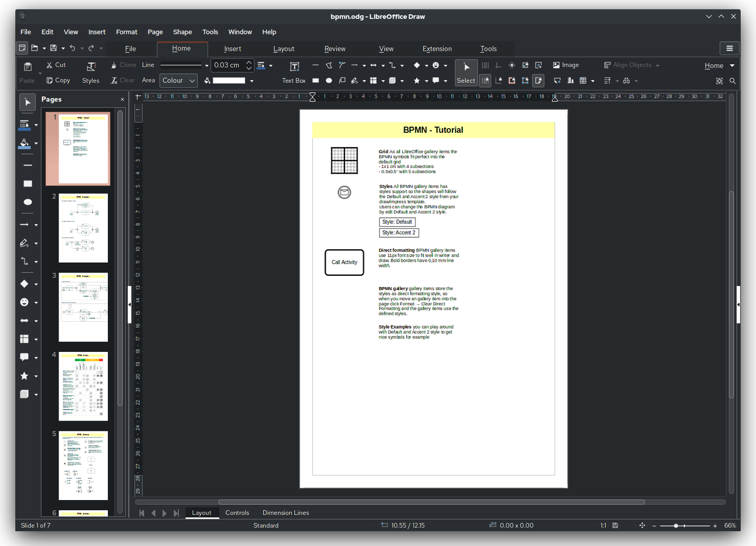Image resolution: width=756 pixels, height=546 pixels.
Task: Open the Area fill type Colour dropdown
Action: point(178,81)
